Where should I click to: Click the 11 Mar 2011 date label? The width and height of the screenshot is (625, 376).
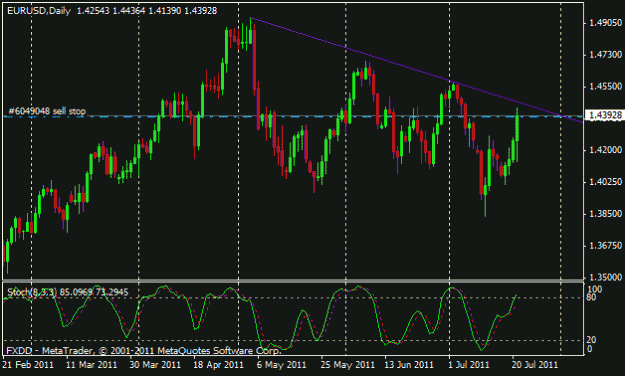92,365
